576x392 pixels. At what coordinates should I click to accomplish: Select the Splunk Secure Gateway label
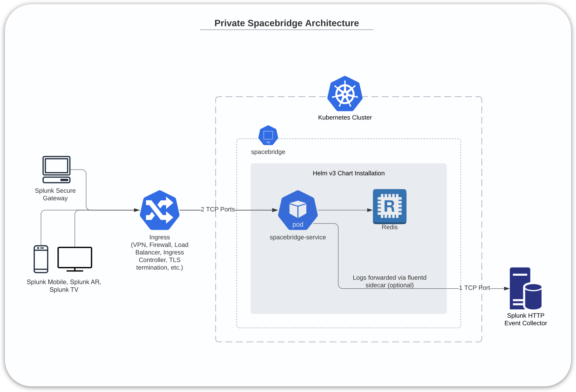tap(55, 194)
